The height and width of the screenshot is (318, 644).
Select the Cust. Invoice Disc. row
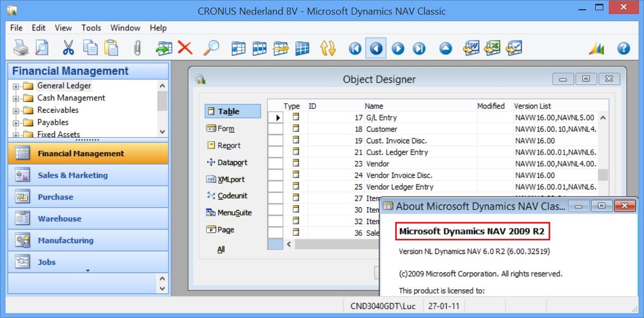click(x=433, y=141)
